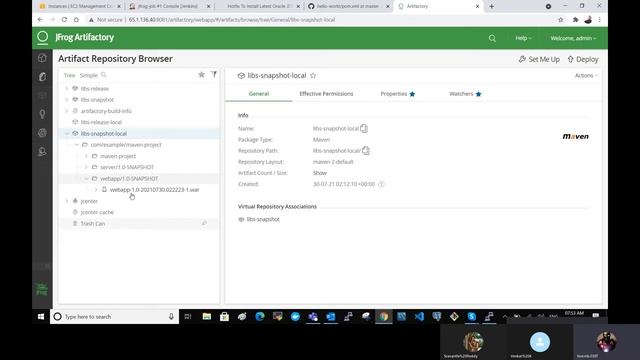Viewport: 640px width, 360px height.
Task: Click Show artifact count link
Action: [320, 173]
